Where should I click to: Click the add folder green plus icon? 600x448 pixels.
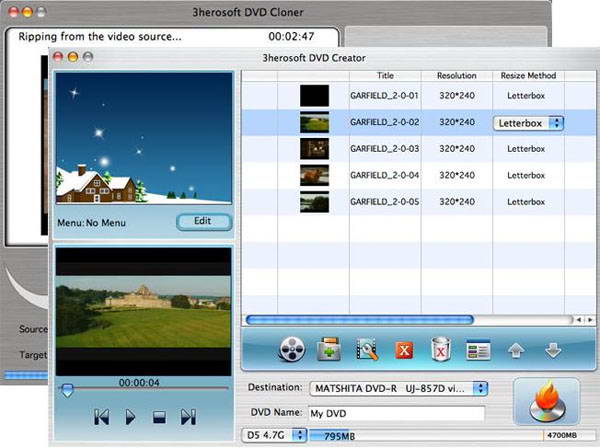[x=329, y=349]
